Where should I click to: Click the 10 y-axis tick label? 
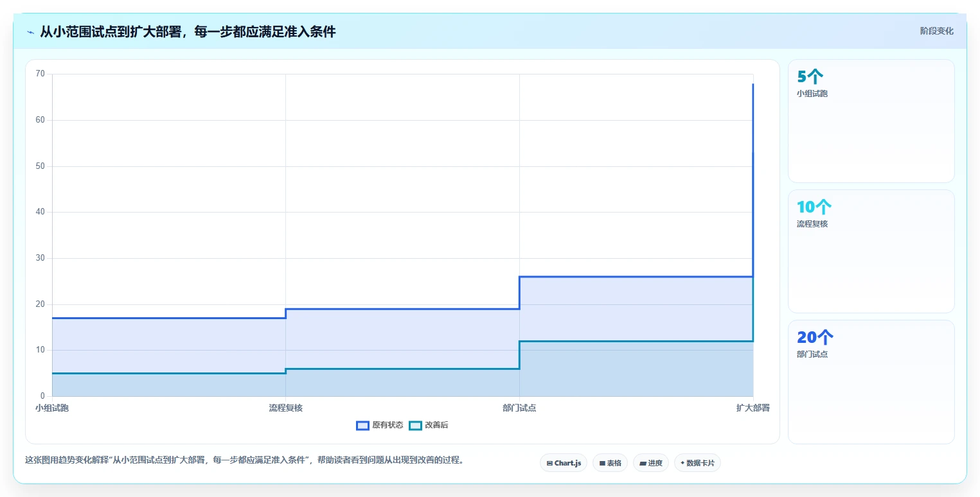pos(40,350)
